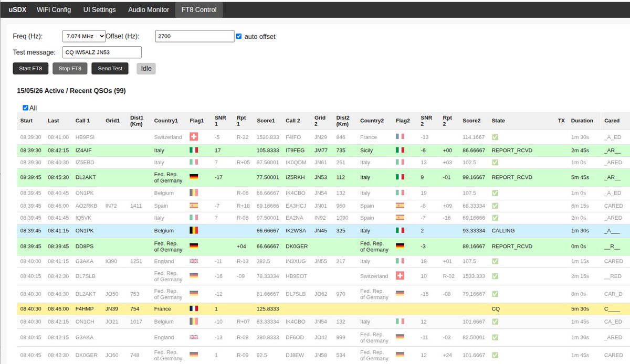This screenshot has width=630, height=364.
Task: Click the Belgian flag in ON1CH row
Action: coord(194,322)
